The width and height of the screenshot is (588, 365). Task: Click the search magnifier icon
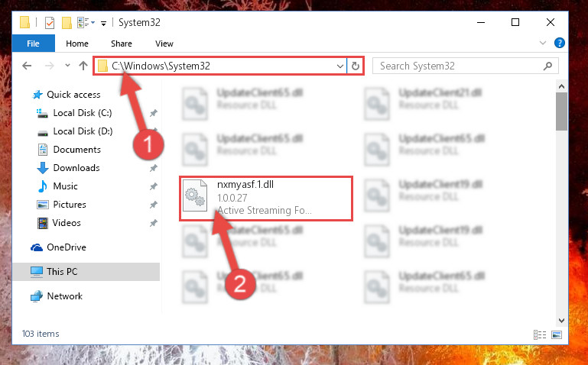click(x=547, y=66)
